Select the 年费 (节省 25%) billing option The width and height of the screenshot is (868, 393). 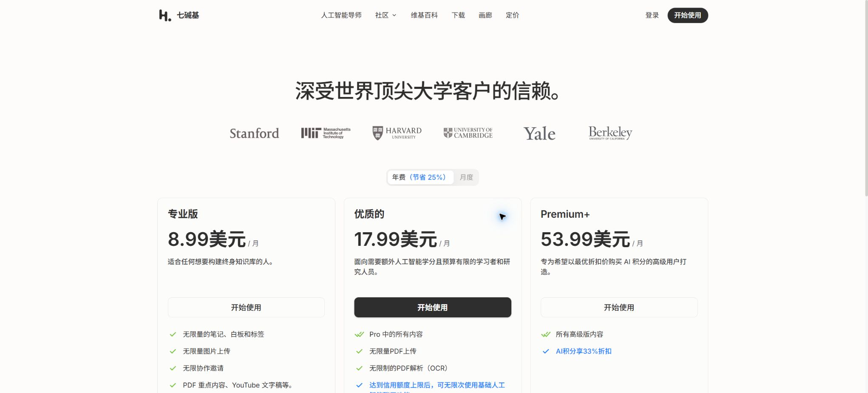(420, 177)
